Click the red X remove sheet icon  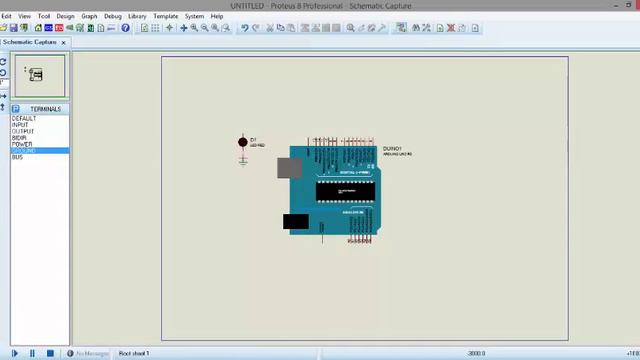[x=451, y=28]
